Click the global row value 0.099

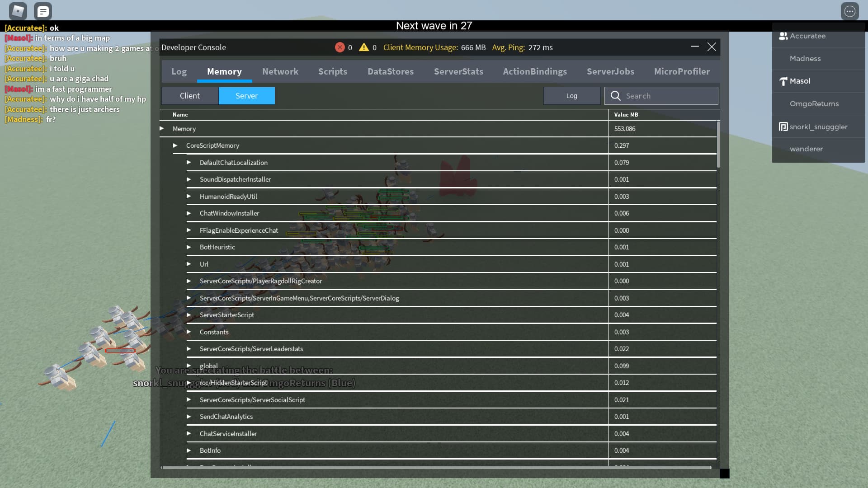(x=622, y=366)
